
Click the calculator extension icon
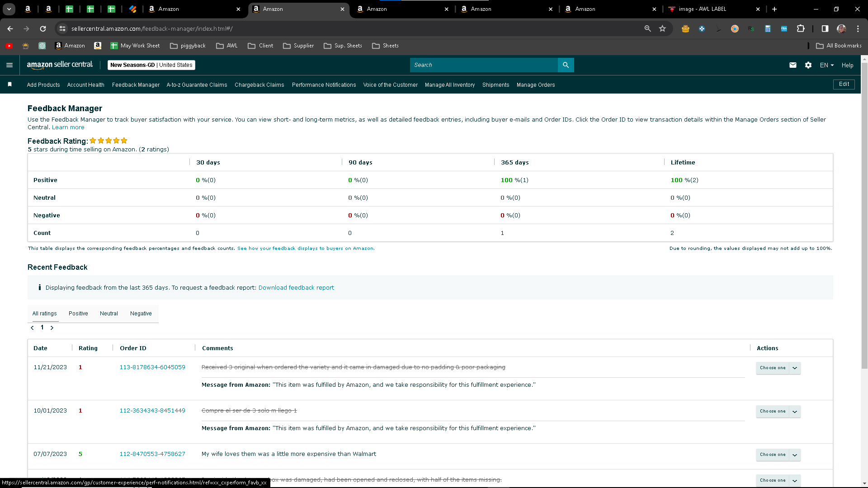768,28
